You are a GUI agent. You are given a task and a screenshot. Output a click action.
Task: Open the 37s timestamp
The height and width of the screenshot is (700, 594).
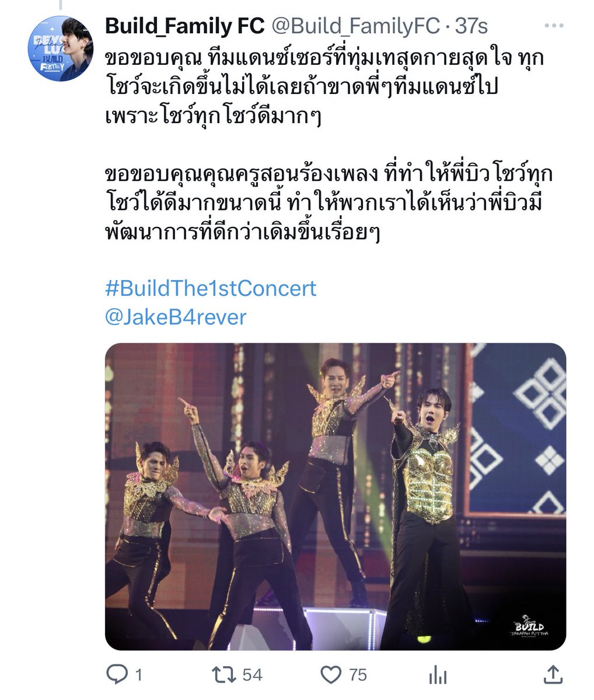pos(471,26)
